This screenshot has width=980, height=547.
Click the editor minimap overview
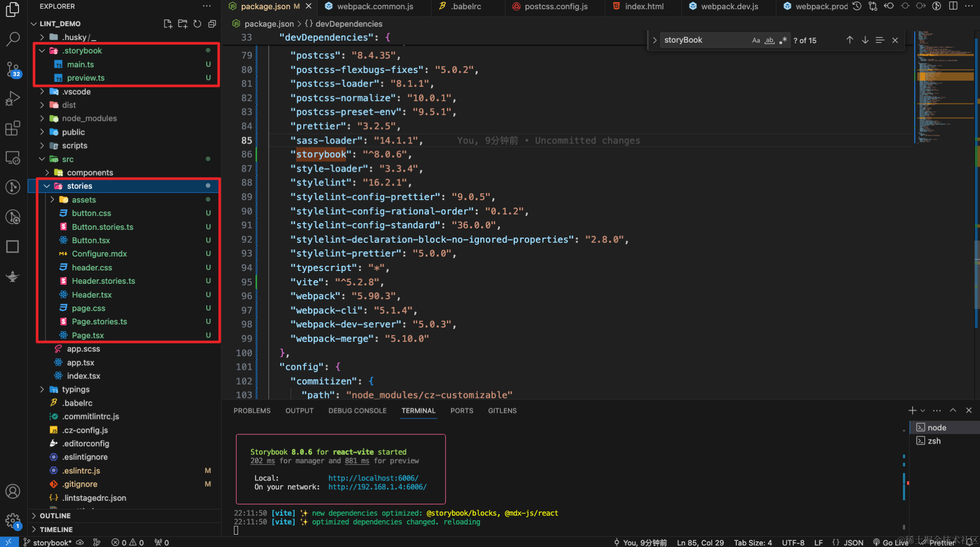pos(945,87)
